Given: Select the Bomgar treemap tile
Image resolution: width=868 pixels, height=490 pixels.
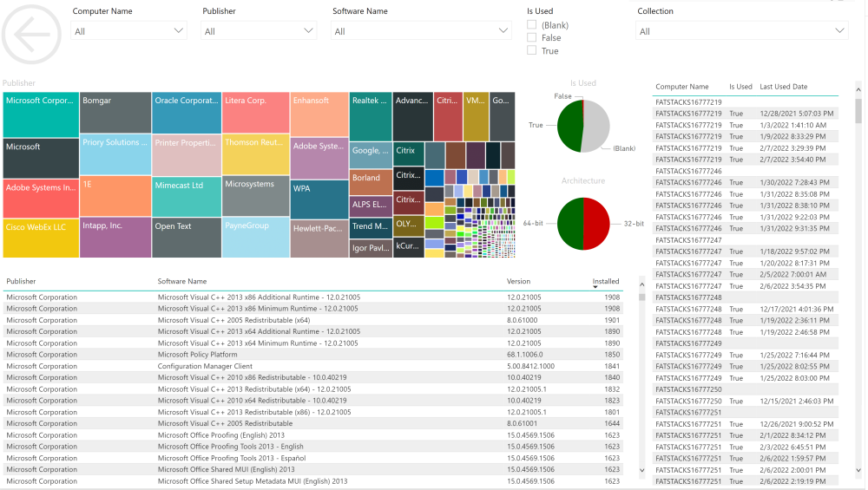Looking at the screenshot, I should click(x=115, y=112).
